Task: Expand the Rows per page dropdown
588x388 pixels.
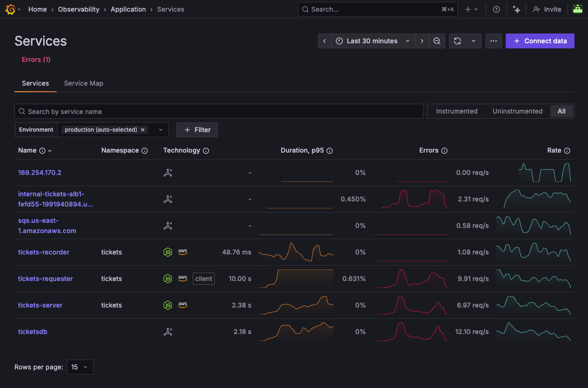Action: 80,367
